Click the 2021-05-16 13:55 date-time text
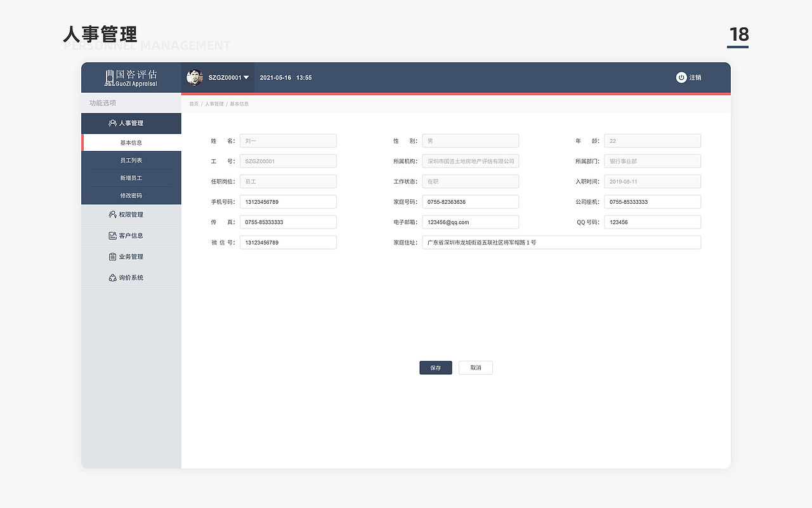Viewport: 812px width, 508px height. (x=285, y=77)
